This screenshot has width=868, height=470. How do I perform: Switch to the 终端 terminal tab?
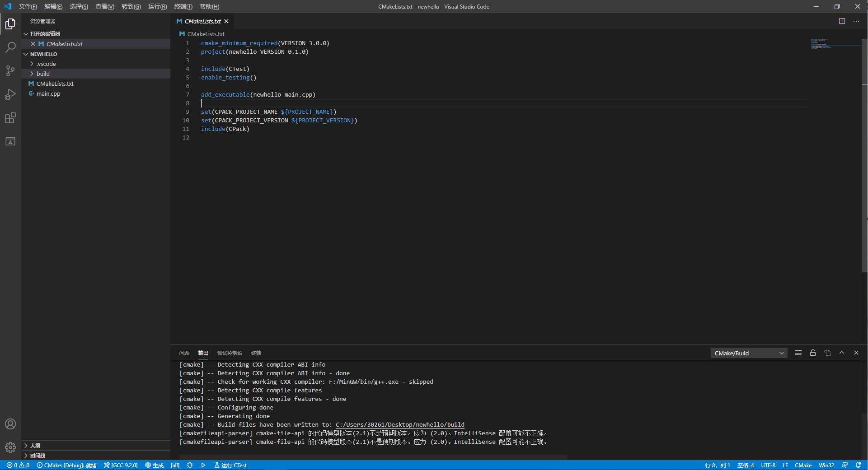click(256, 353)
